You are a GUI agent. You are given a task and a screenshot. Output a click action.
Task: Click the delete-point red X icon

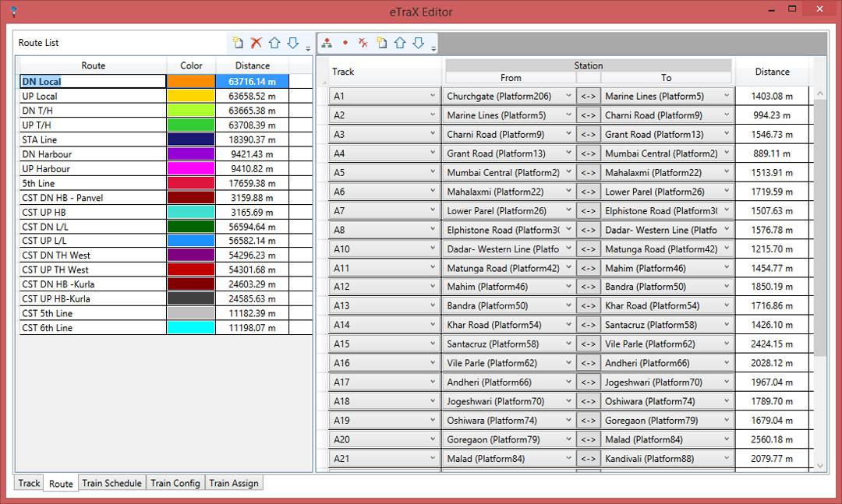click(x=364, y=43)
